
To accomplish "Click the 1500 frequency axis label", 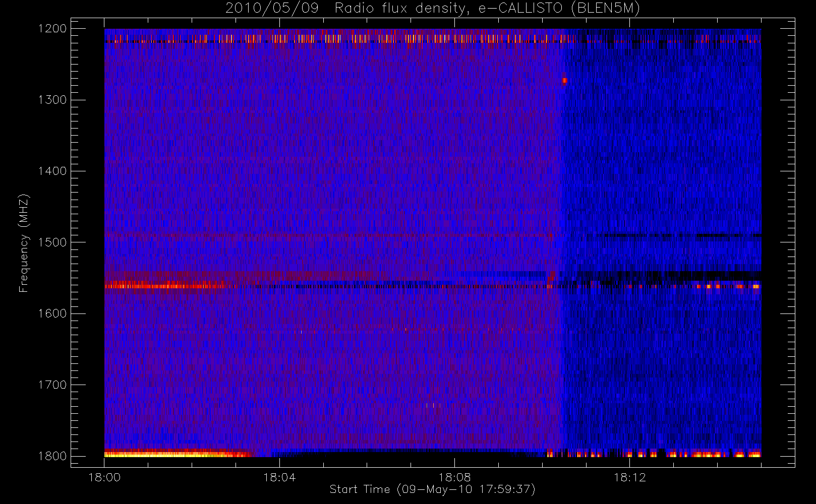I will (x=52, y=242).
